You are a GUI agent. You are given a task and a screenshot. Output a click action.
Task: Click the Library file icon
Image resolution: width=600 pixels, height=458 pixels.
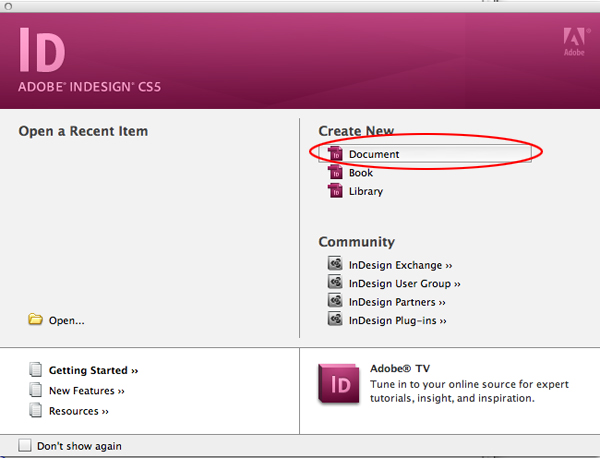335,190
